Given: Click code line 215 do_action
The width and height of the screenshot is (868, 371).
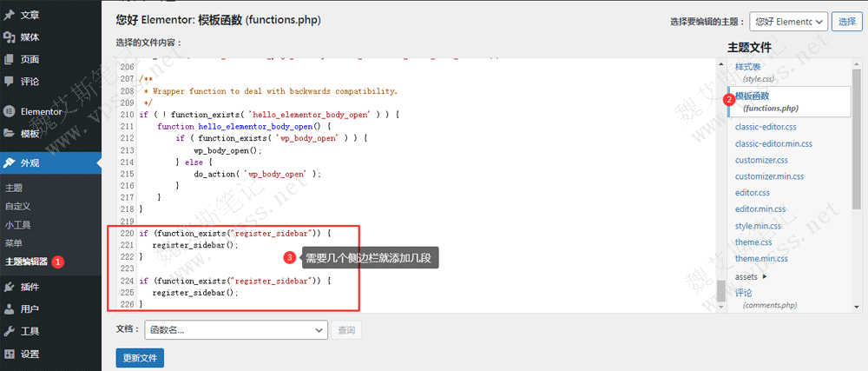Looking at the screenshot, I should coord(257,174).
